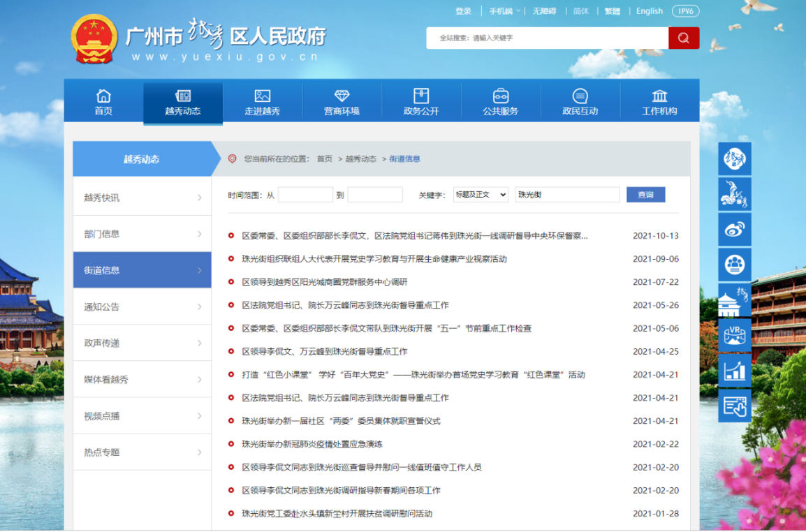Click the blue 查询 button
806x532 pixels.
pos(645,195)
